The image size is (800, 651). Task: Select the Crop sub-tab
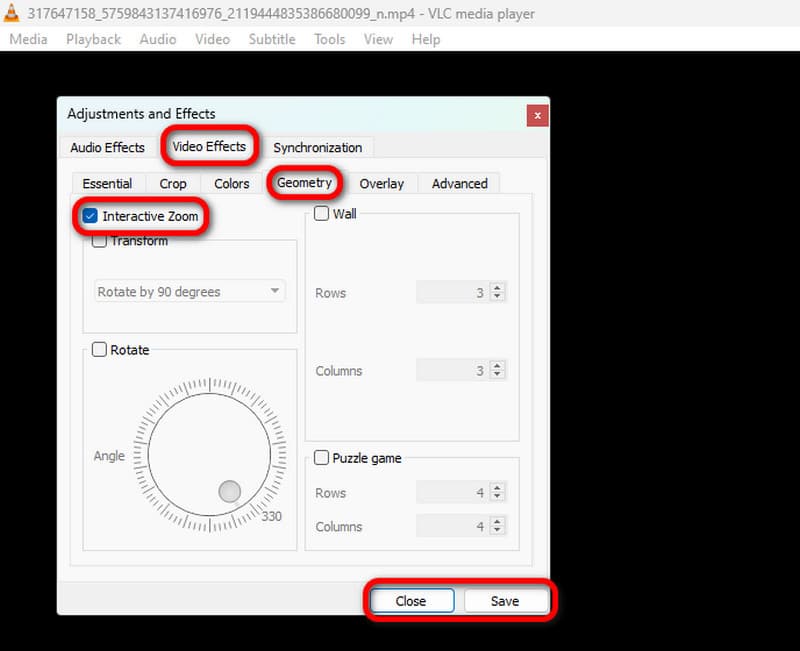[x=173, y=184]
